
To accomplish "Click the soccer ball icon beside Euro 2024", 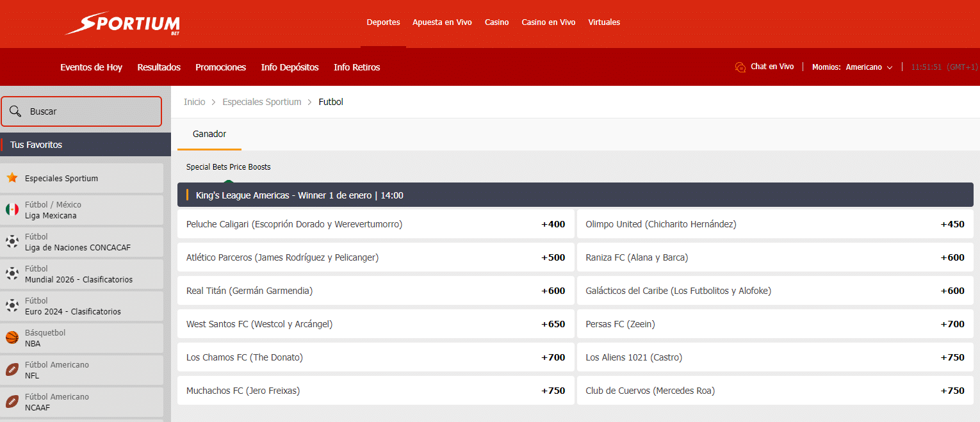I will coord(12,306).
